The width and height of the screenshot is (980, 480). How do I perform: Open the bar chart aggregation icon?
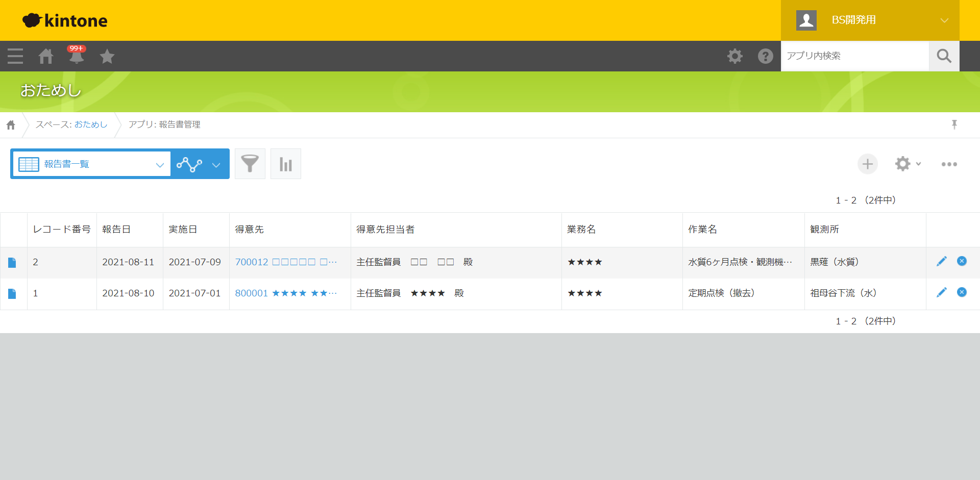tap(285, 164)
